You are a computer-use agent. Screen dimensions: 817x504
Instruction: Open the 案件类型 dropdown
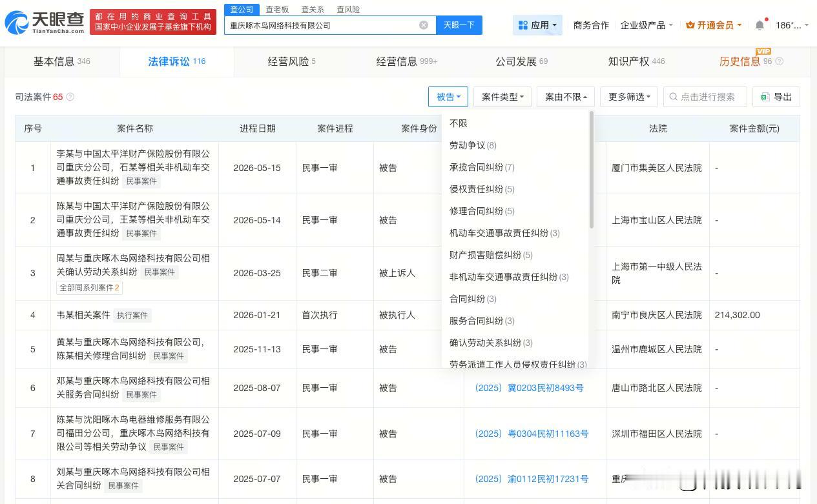502,97
